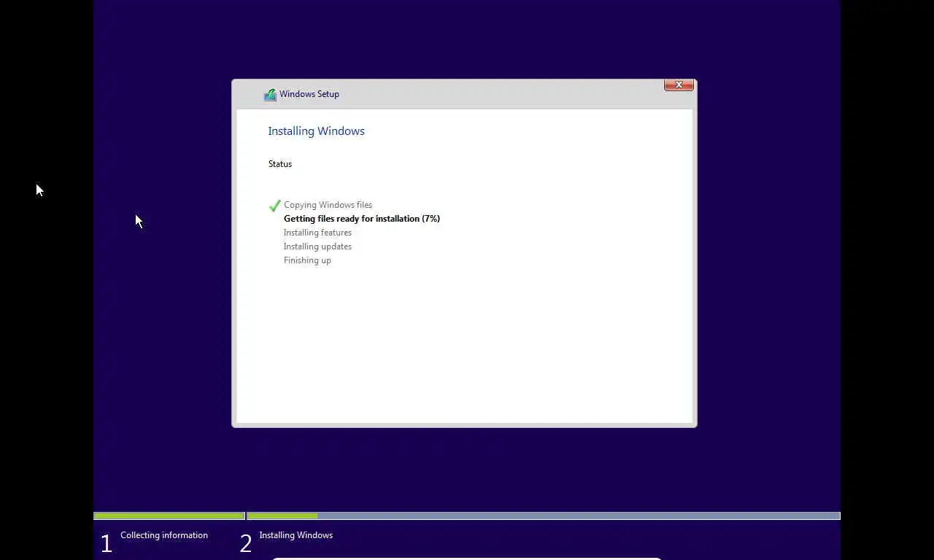Click the bottom 'Installing Windows' phase label
The width and height of the screenshot is (934, 560).
(x=296, y=535)
